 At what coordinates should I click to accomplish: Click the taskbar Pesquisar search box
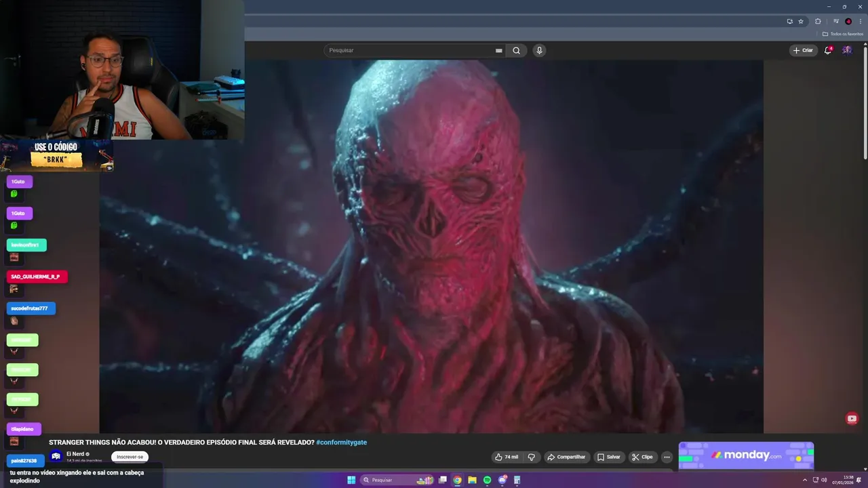tap(398, 480)
